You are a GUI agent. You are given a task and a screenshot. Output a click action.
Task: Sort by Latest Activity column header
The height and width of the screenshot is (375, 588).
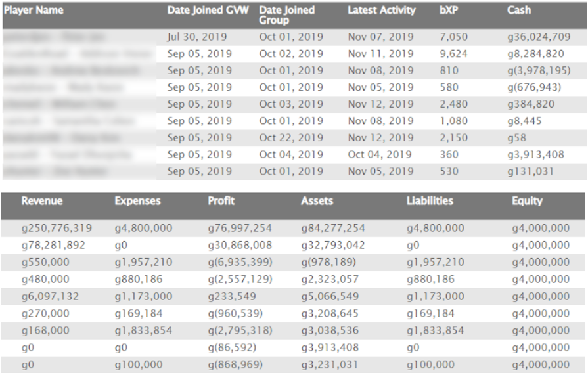click(x=381, y=11)
